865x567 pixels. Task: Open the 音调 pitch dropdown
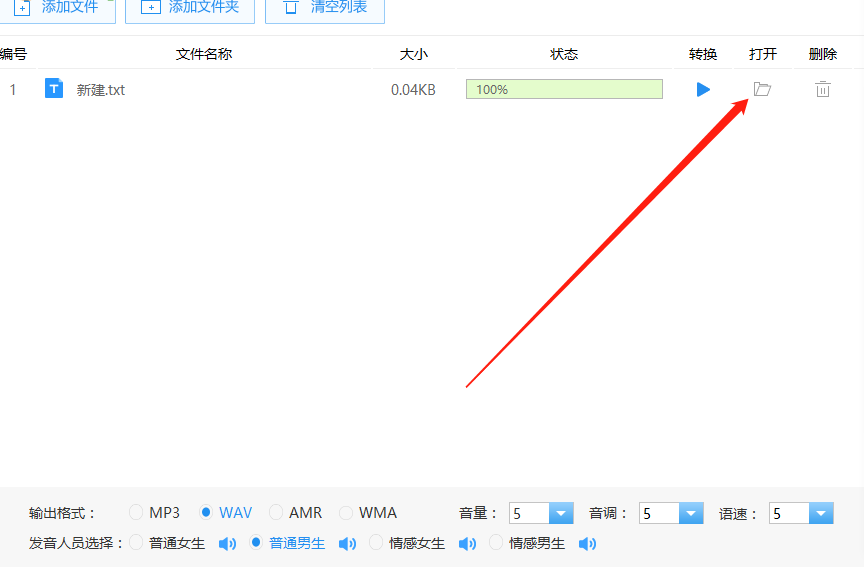(691, 513)
